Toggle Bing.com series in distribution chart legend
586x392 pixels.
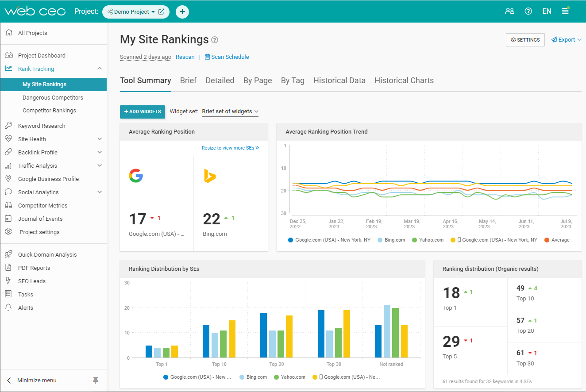coord(253,377)
